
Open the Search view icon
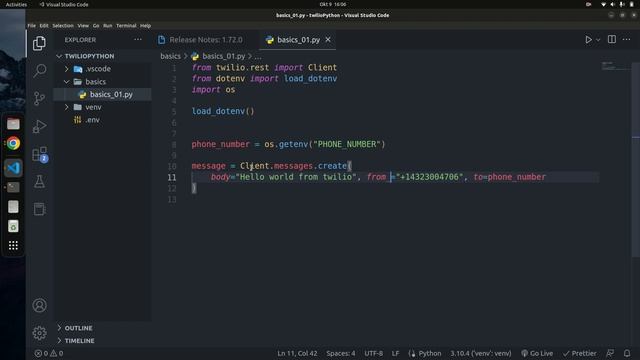click(x=39, y=71)
